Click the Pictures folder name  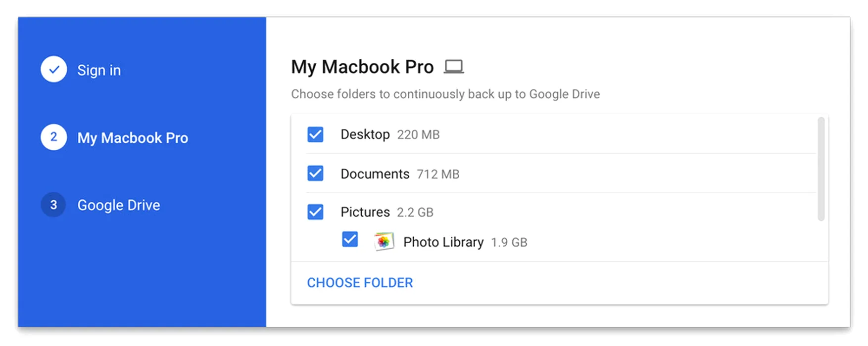[x=365, y=212]
